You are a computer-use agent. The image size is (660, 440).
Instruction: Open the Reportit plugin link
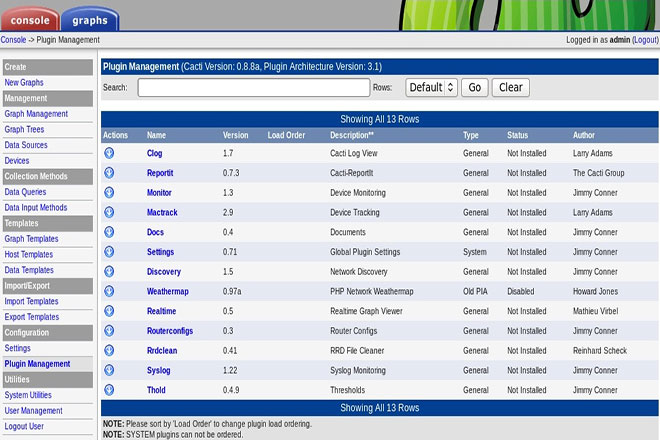click(160, 173)
